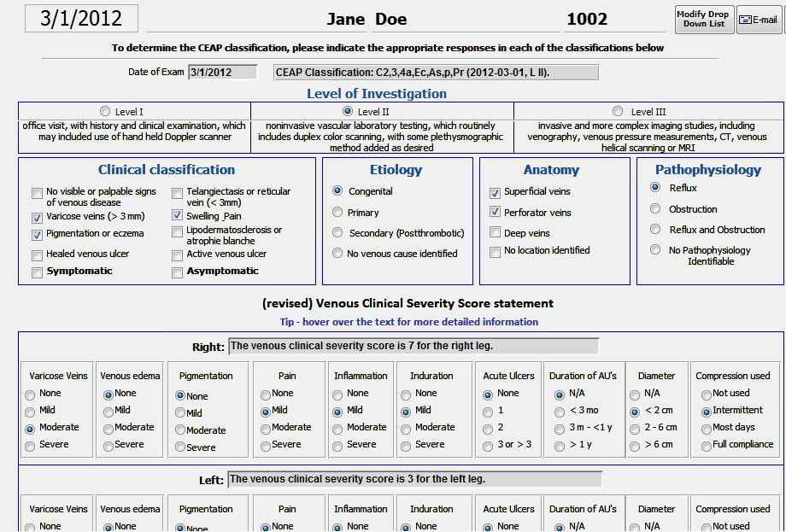The image size is (786, 532).
Task: Set right leg Duration of AU's to < 3 mo
Action: (560, 412)
